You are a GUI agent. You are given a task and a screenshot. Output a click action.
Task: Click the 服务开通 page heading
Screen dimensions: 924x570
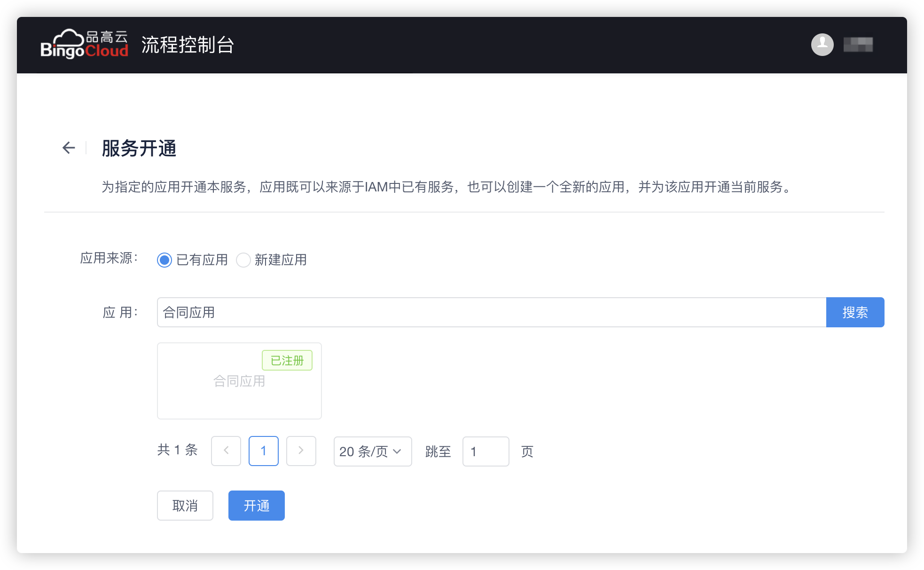[139, 149]
